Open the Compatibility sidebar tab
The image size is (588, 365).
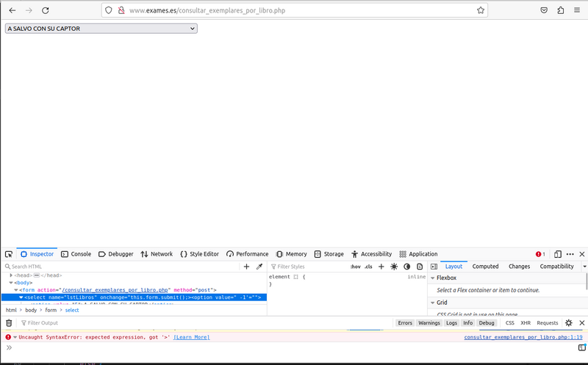click(556, 267)
